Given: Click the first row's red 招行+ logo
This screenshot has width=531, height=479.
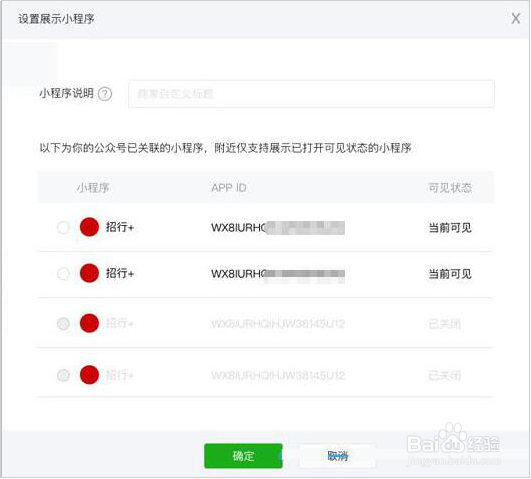Looking at the screenshot, I should click(x=89, y=227).
